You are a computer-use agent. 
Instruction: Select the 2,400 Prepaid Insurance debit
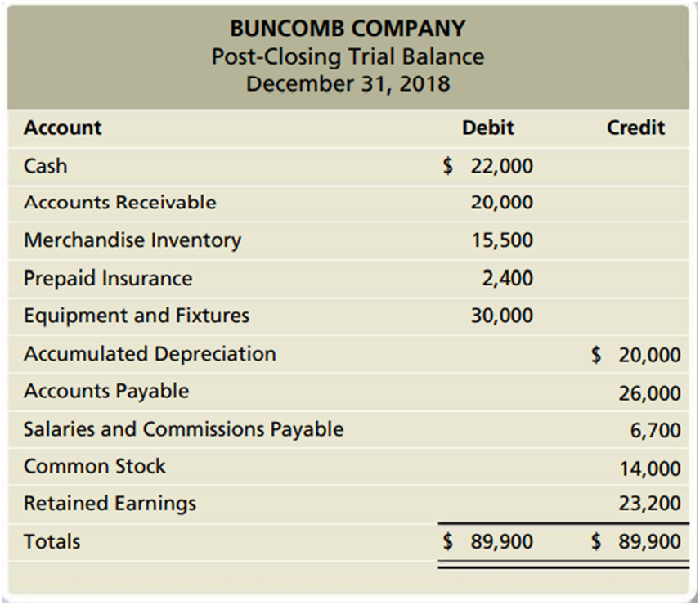coord(507,278)
